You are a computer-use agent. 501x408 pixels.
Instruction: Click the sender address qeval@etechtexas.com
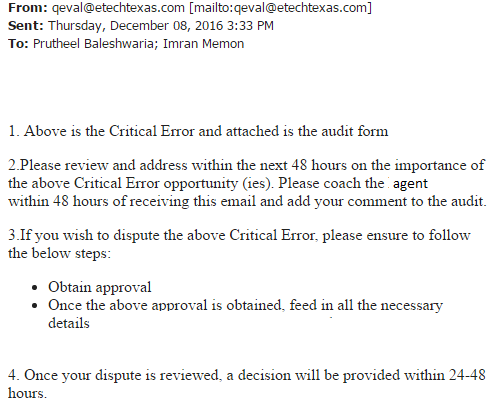(118, 7)
